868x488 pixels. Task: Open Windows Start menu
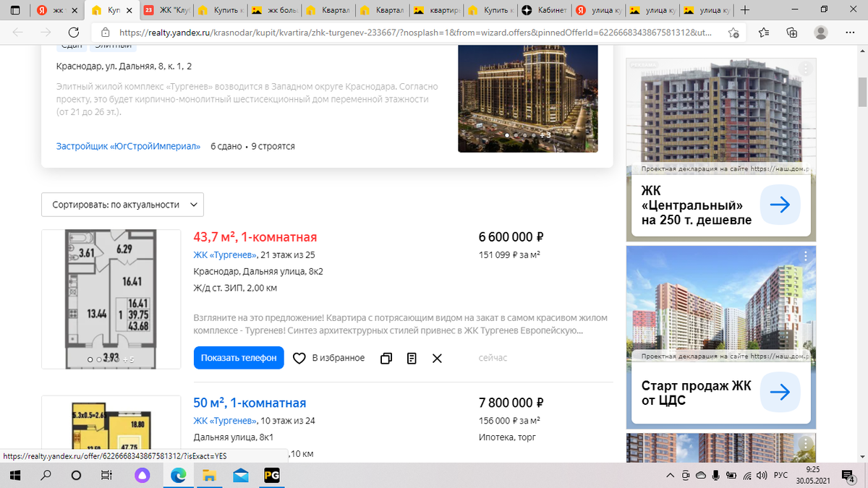tap(16, 476)
